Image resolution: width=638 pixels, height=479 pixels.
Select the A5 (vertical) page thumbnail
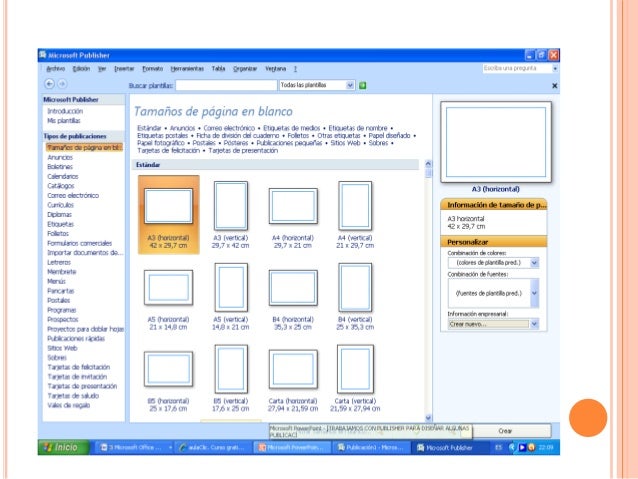[231, 287]
